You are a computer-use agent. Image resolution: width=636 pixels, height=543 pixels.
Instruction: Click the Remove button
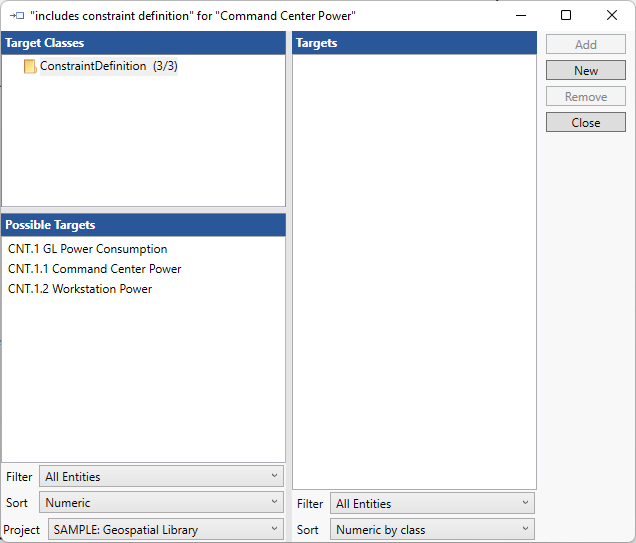coord(586,96)
